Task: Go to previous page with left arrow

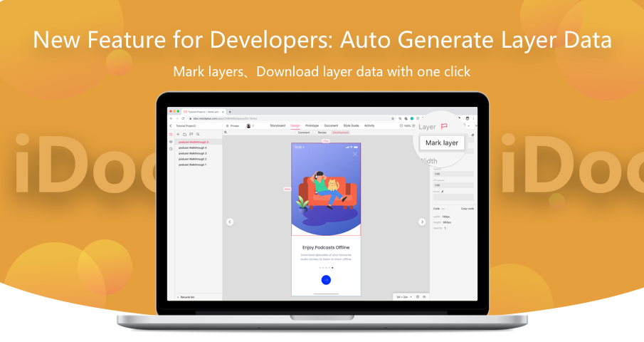Action: [x=230, y=222]
